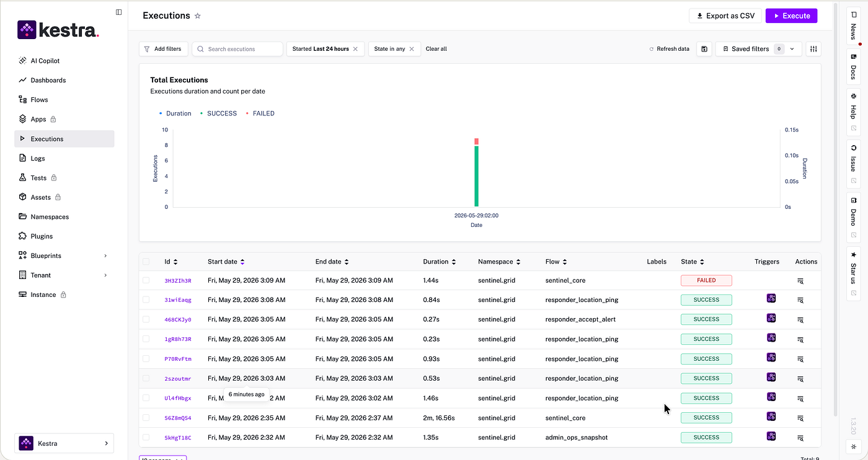Select checkbox for execution 3H3ZIh3R
Screen dimensions: 868x460
146,280
